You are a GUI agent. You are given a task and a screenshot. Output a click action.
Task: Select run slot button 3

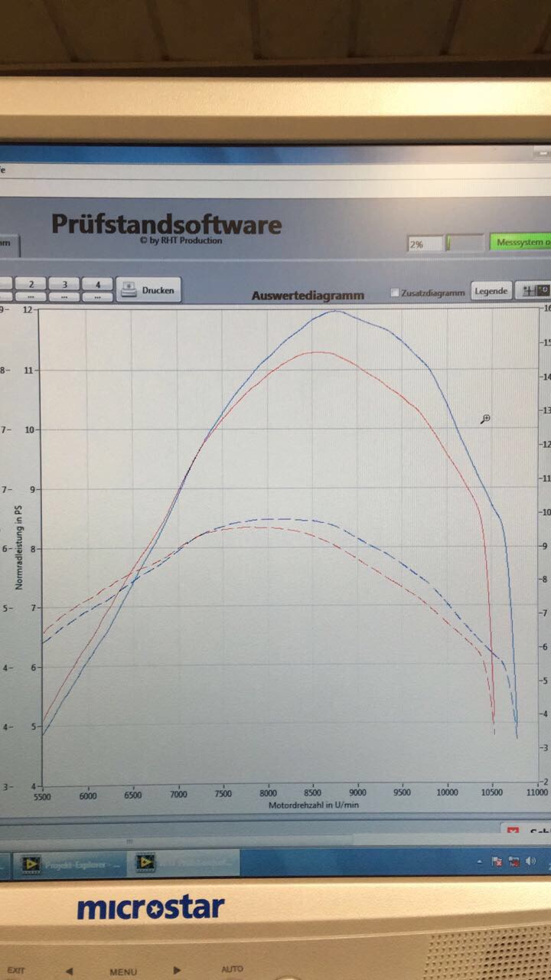(65, 284)
